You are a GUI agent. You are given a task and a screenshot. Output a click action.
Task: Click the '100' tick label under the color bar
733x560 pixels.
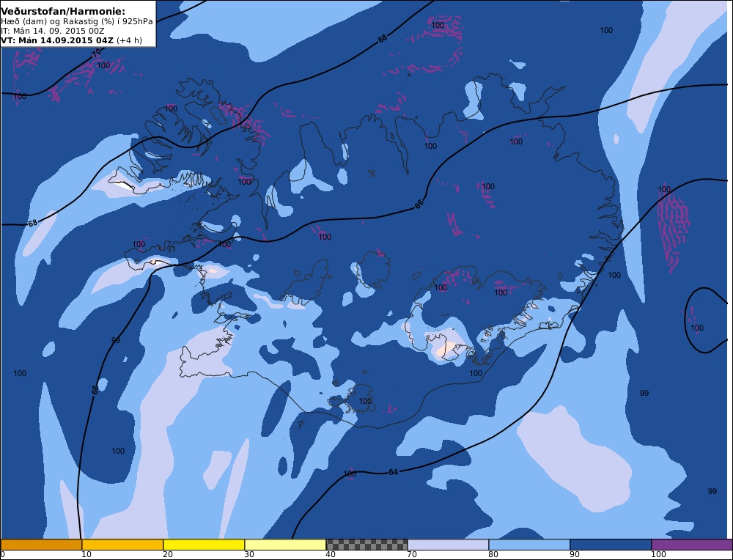[x=658, y=555]
